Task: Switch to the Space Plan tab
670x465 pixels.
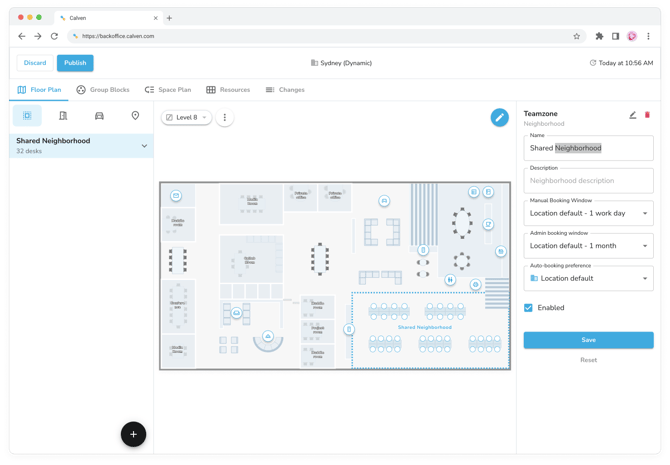Action: [x=168, y=90]
